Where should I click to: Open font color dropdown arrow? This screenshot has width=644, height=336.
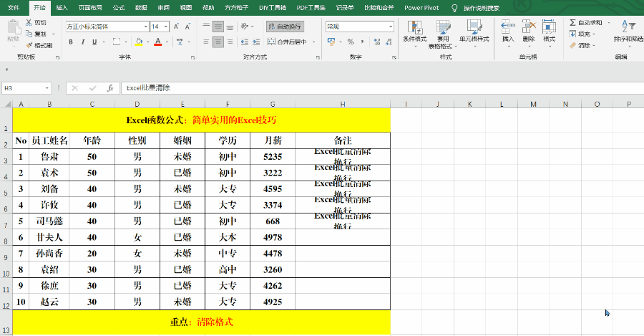(167, 42)
